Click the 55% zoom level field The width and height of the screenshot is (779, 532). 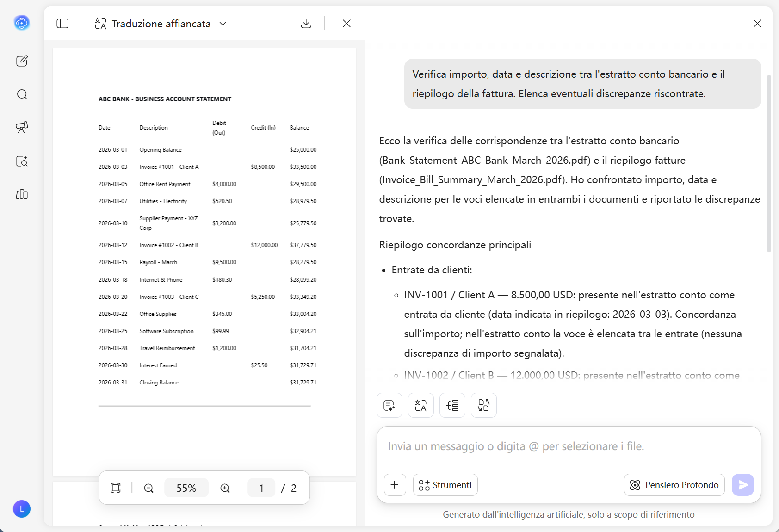186,488
